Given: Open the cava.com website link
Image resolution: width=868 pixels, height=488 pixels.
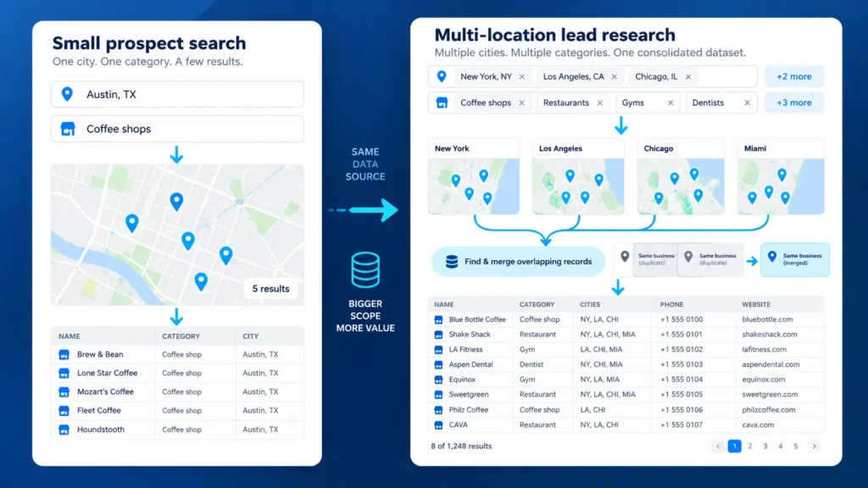Looking at the screenshot, I should (x=758, y=425).
